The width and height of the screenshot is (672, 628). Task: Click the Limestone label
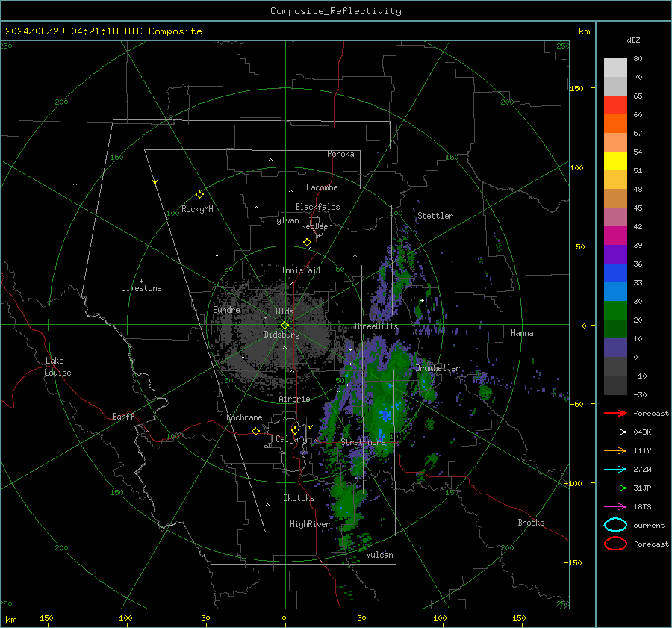coord(141,288)
